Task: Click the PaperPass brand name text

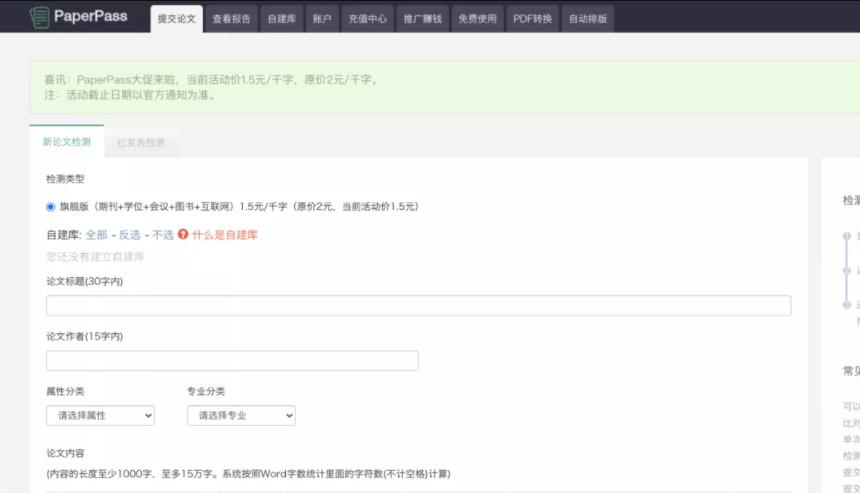Action: click(90, 16)
